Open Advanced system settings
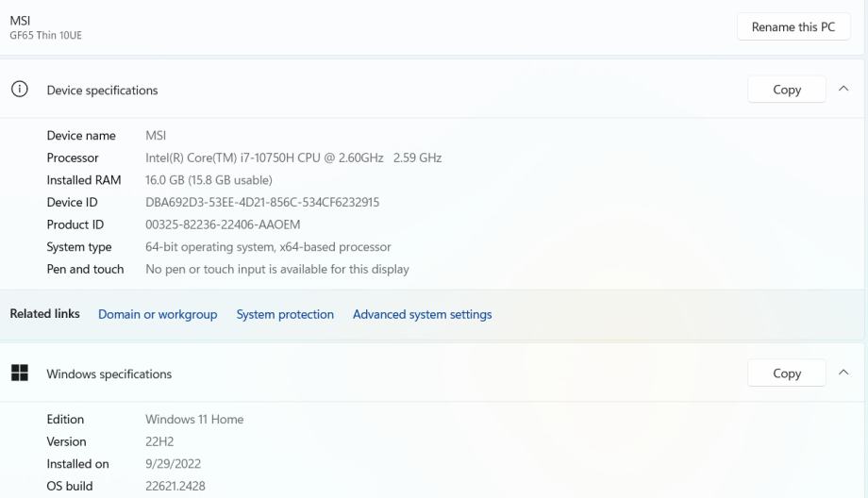Image resolution: width=868 pixels, height=498 pixels. [422, 314]
